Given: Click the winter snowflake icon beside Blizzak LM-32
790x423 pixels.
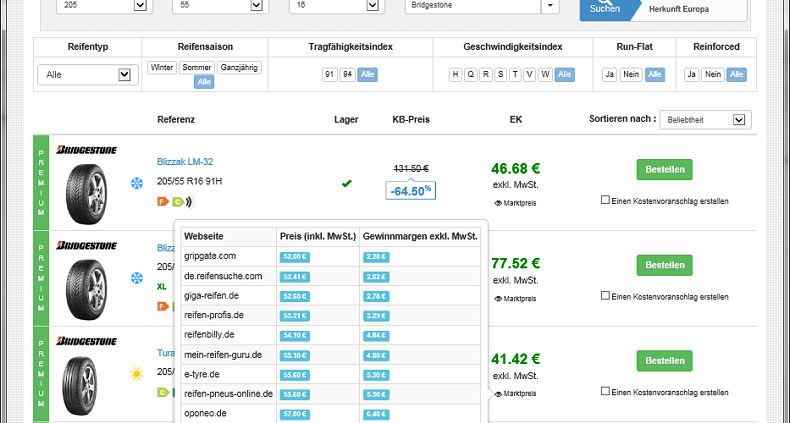Looking at the screenshot, I should tap(137, 183).
